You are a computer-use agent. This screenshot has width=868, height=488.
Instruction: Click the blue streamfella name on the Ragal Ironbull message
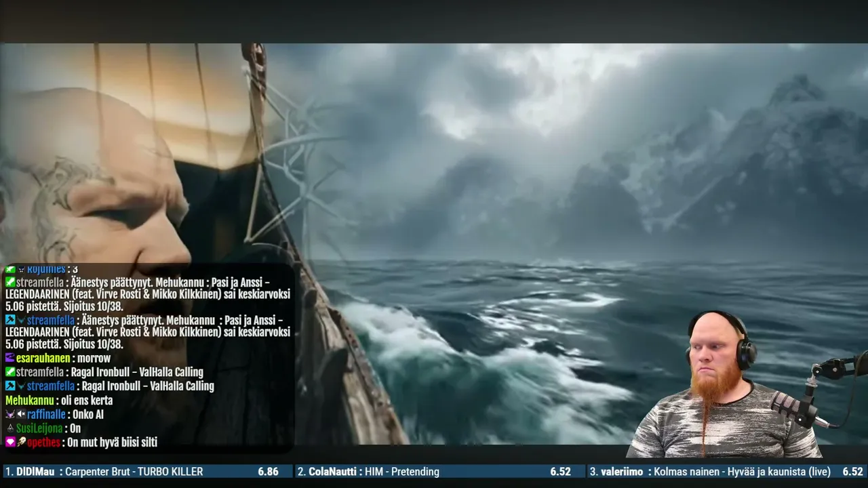pyautogui.click(x=52, y=386)
